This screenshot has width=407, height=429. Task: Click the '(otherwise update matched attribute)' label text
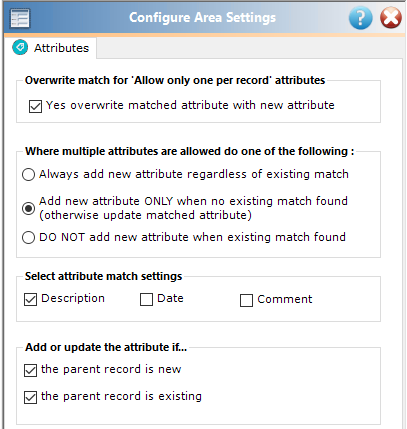[145, 215]
